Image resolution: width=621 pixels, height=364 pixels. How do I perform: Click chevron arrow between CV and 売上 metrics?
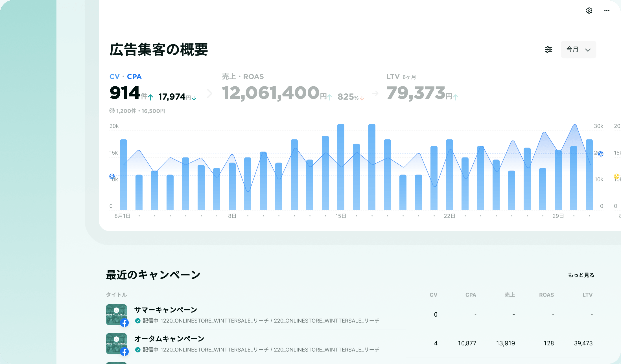pos(209,93)
